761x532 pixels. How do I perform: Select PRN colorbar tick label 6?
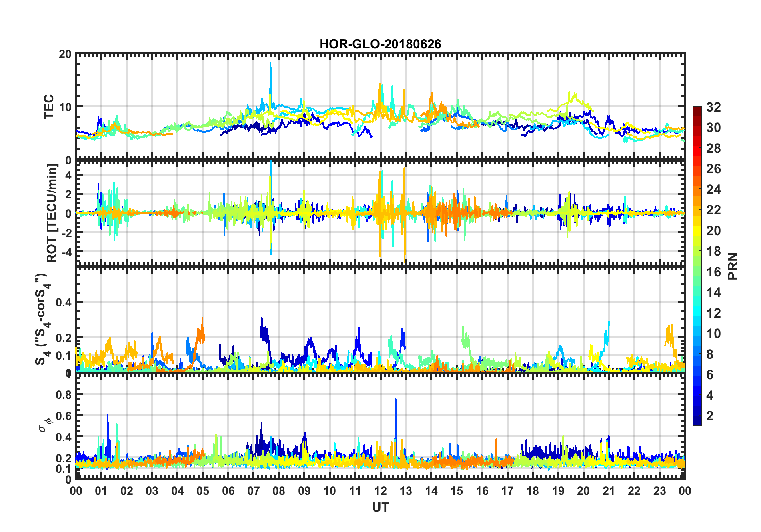(710, 374)
